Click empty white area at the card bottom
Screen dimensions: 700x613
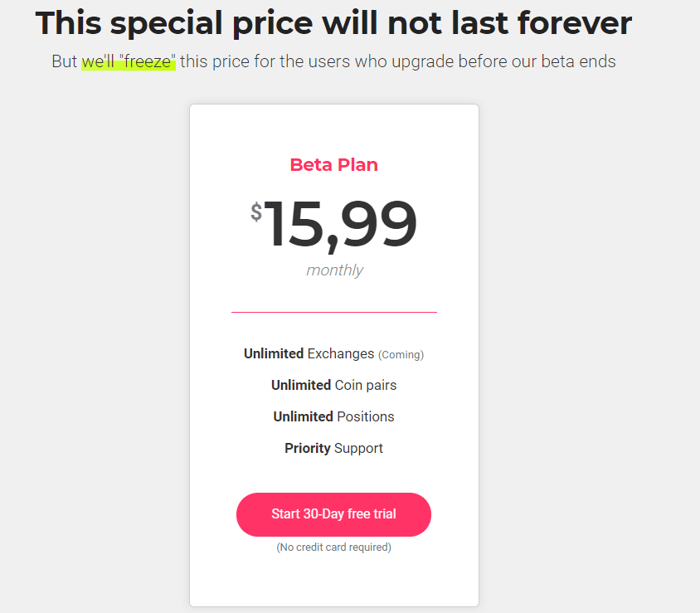(x=334, y=582)
